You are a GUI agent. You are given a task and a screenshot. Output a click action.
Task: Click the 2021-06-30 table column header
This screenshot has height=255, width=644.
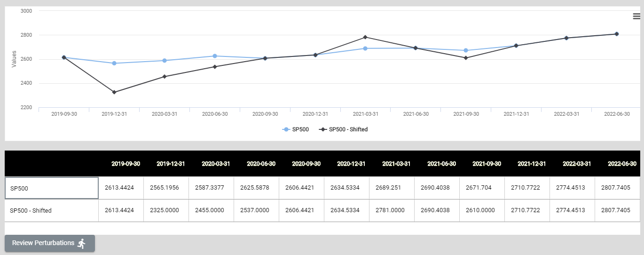(x=441, y=164)
